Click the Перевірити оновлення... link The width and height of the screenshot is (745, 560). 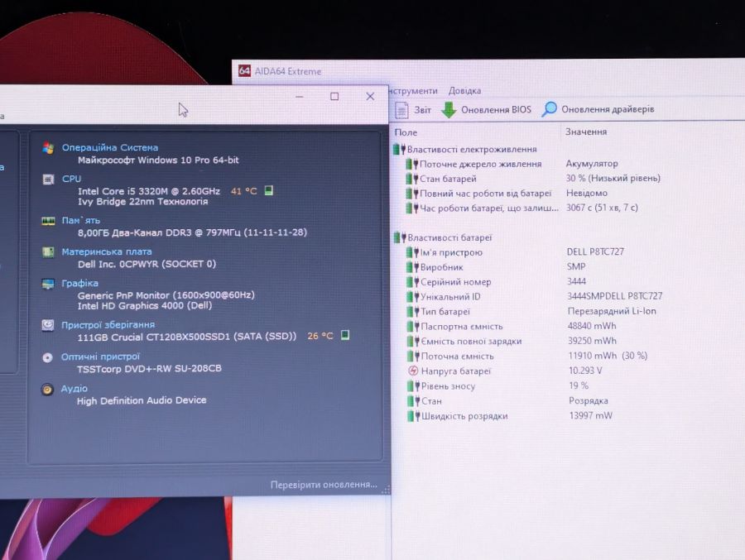(324, 485)
